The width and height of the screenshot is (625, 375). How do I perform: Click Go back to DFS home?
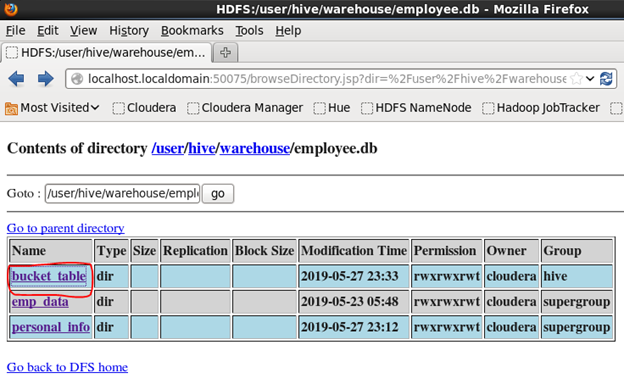coord(67,367)
